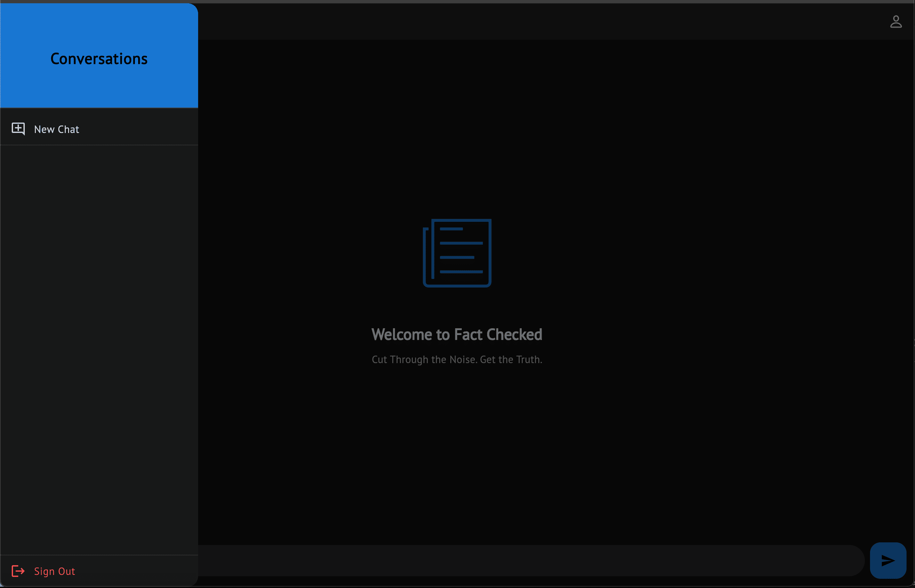This screenshot has width=915, height=588.
Task: Dismiss drawer by clicking dimmed backdrop
Action: coord(649,153)
